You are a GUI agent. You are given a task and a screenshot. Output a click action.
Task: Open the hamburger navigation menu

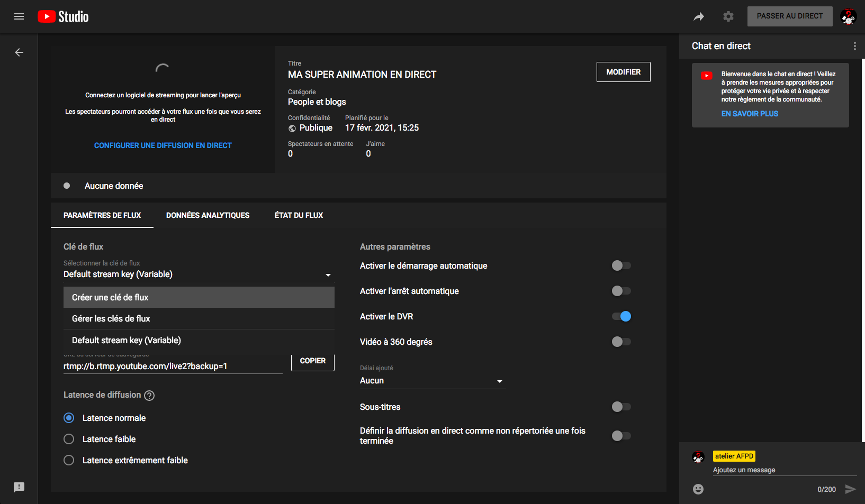pyautogui.click(x=19, y=16)
